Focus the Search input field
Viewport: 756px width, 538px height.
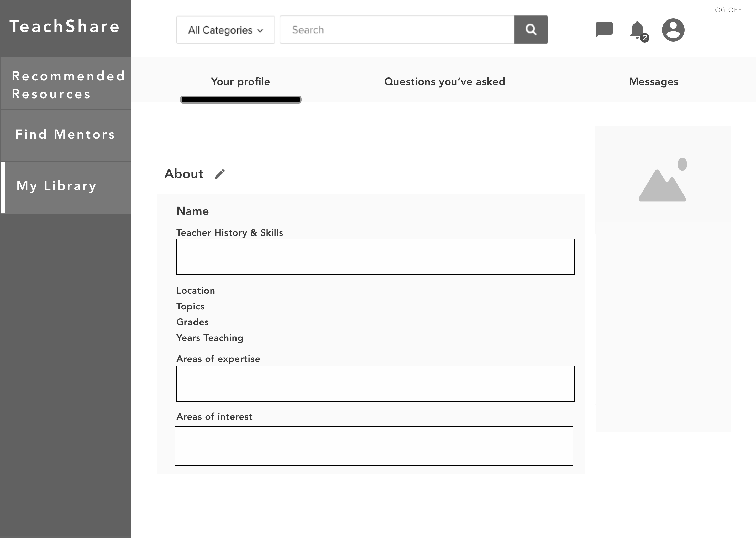click(x=397, y=30)
